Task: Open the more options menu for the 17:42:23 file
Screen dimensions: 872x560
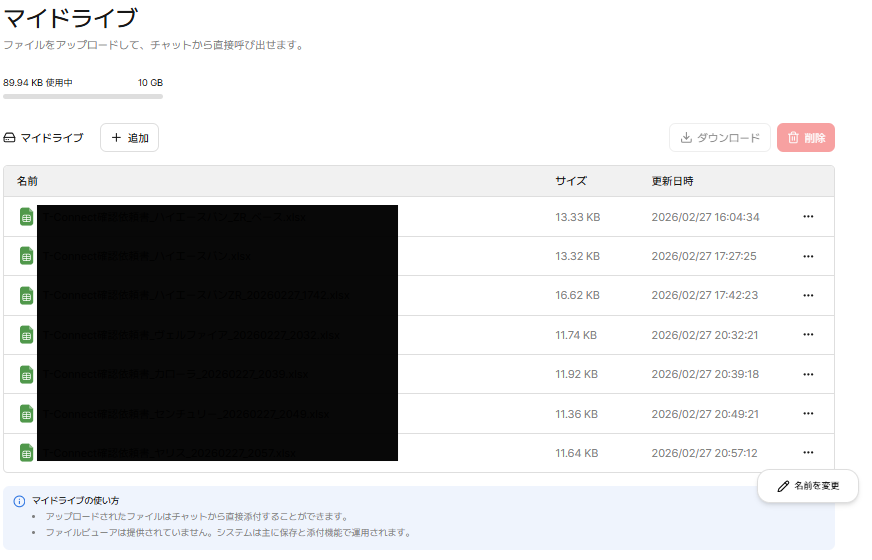Action: coord(808,295)
